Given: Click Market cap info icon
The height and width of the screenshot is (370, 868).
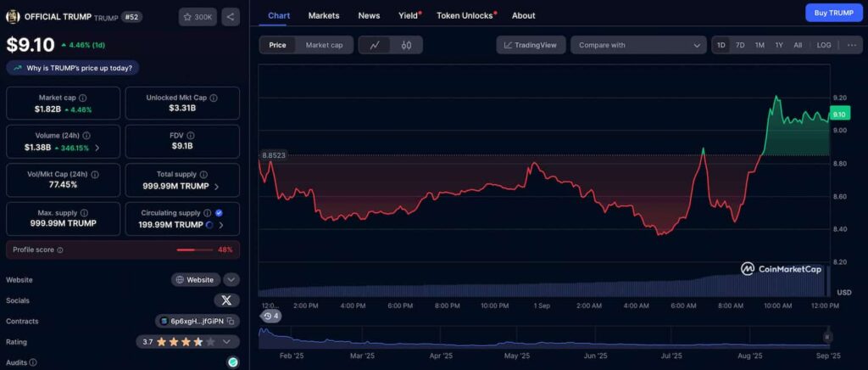Looking at the screenshot, I should [x=82, y=98].
